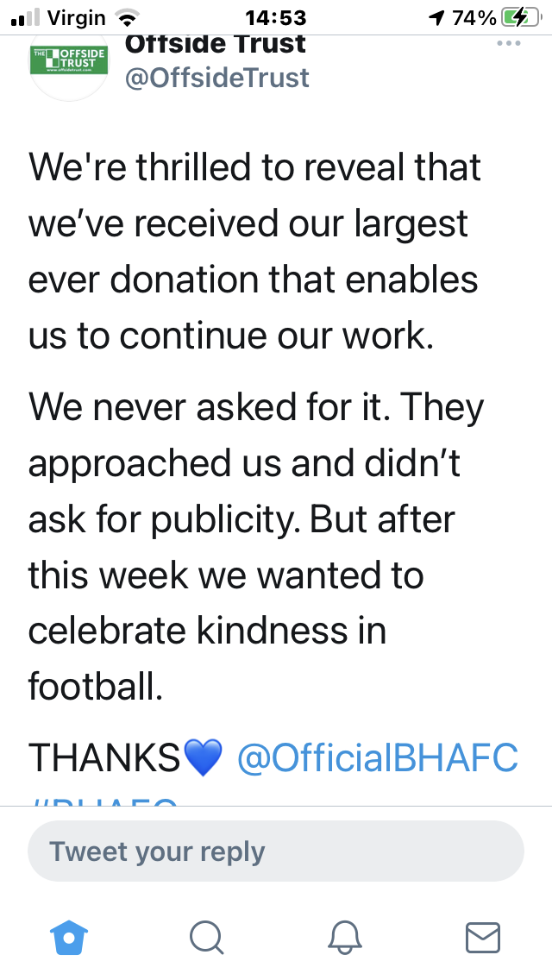552x980 pixels.
Task: Open the Messages envelope tab
Action: click(x=483, y=938)
